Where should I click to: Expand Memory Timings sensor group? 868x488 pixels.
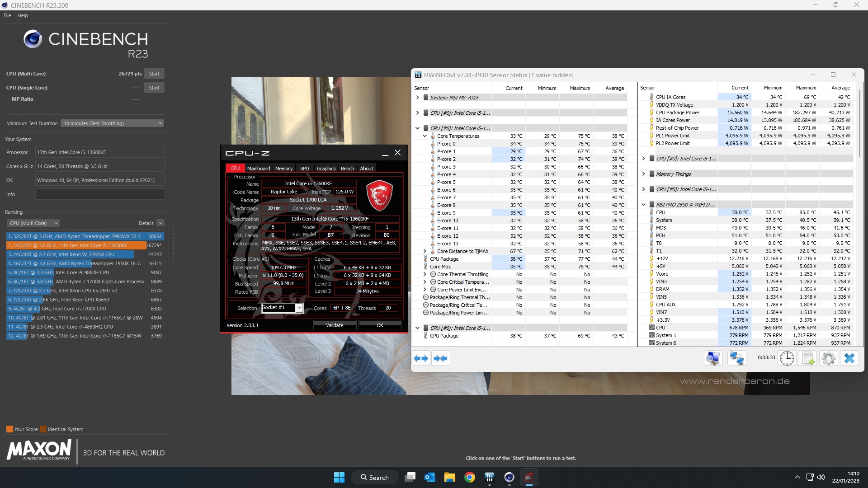click(643, 174)
